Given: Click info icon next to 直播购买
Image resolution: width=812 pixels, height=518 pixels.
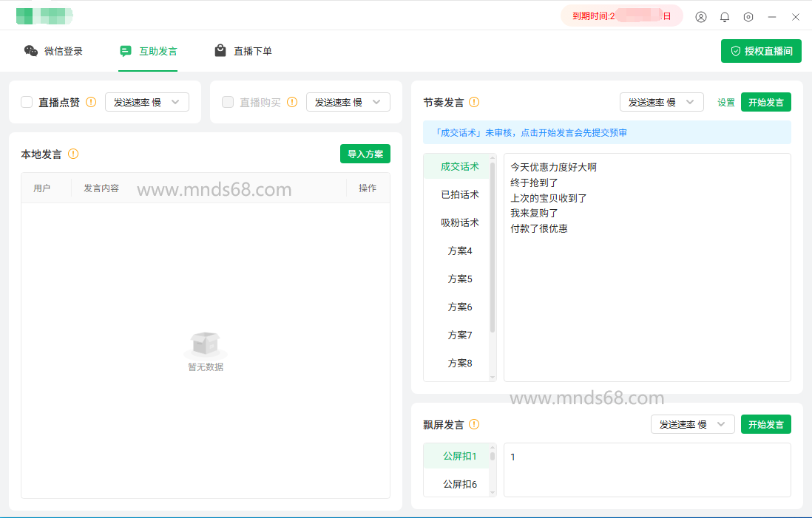Looking at the screenshot, I should [x=292, y=102].
